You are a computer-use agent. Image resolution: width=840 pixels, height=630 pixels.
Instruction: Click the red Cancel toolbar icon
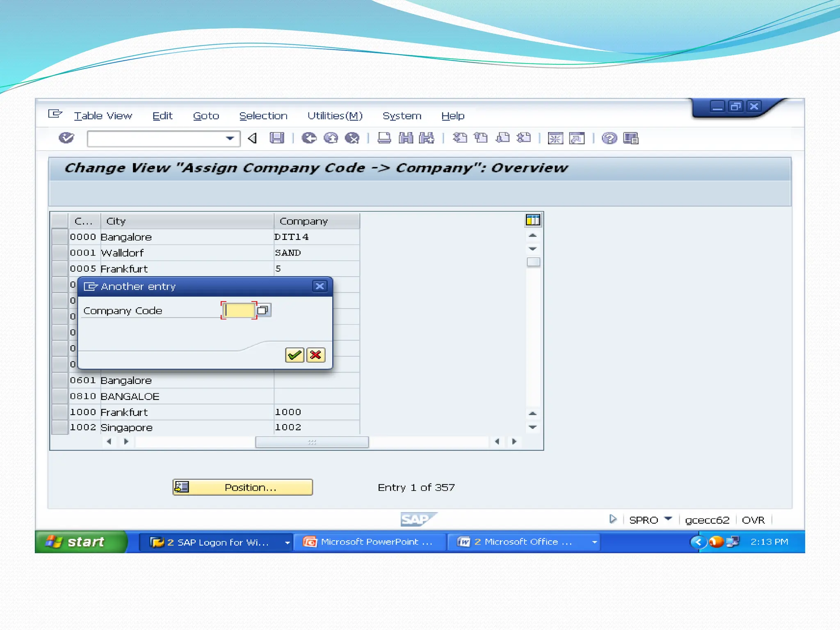tap(352, 138)
